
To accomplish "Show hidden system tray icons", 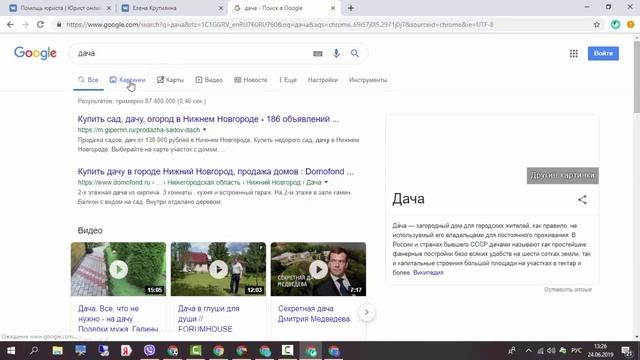I will (529, 351).
